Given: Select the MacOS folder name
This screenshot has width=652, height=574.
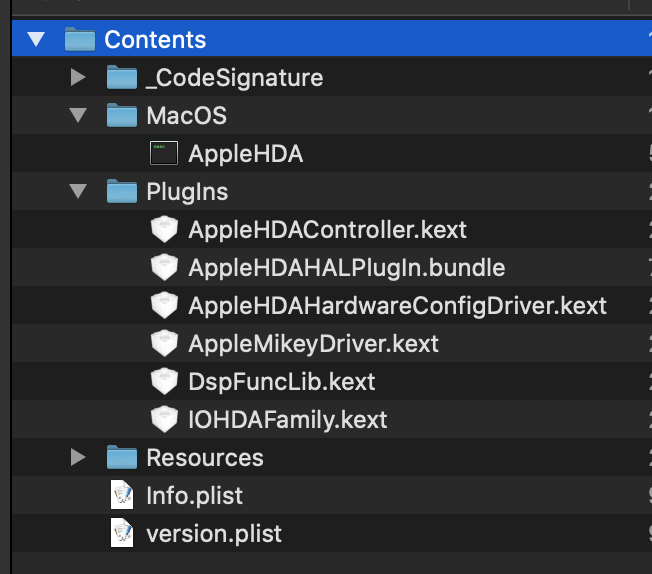Looking at the screenshot, I should (x=186, y=116).
